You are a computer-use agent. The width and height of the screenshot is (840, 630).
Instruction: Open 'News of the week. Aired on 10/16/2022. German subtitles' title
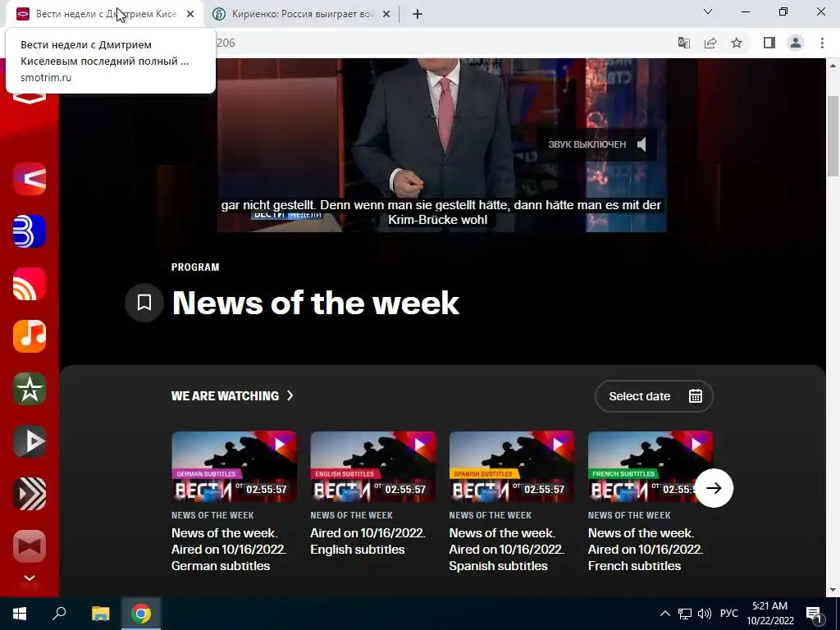click(229, 549)
